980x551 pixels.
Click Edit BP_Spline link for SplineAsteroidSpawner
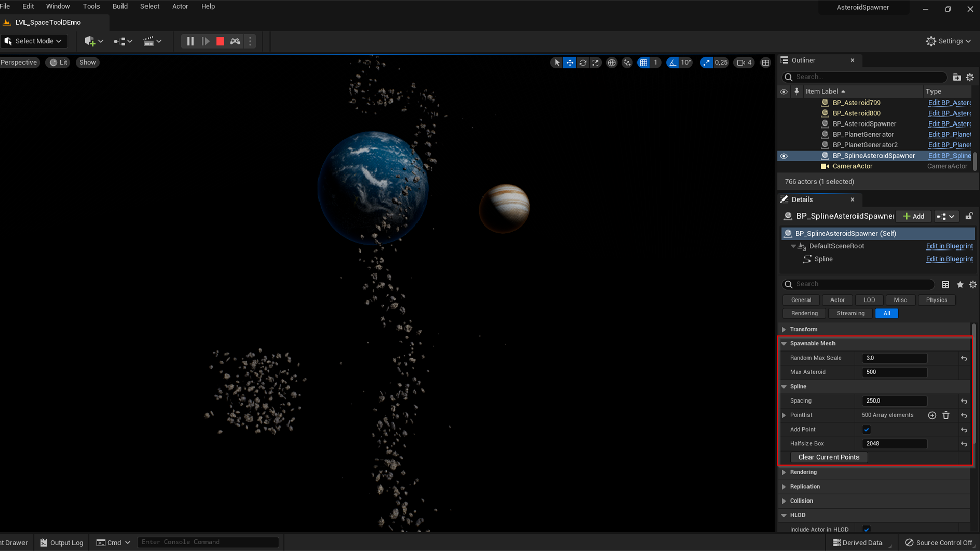tap(949, 156)
